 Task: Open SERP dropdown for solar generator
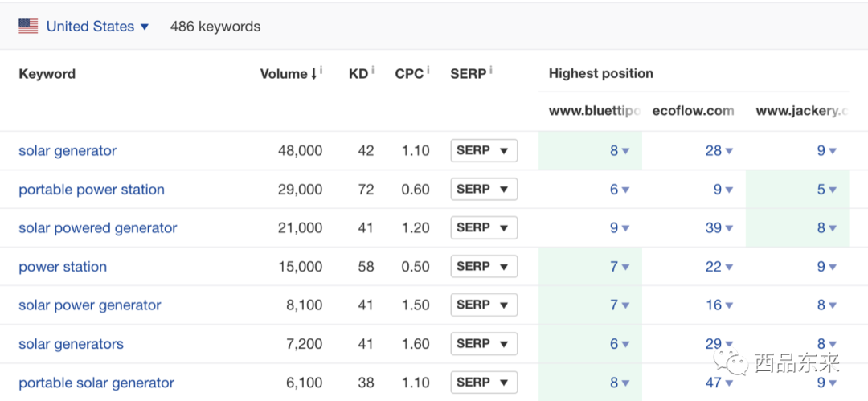(484, 150)
